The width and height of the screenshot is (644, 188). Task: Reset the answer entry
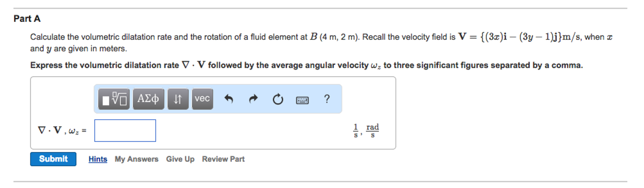[278, 99]
